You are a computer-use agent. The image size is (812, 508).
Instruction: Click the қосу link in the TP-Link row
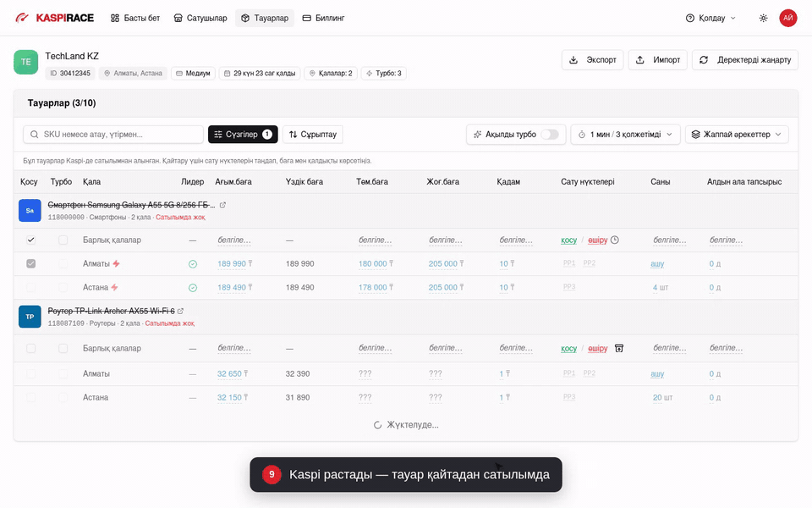point(568,348)
